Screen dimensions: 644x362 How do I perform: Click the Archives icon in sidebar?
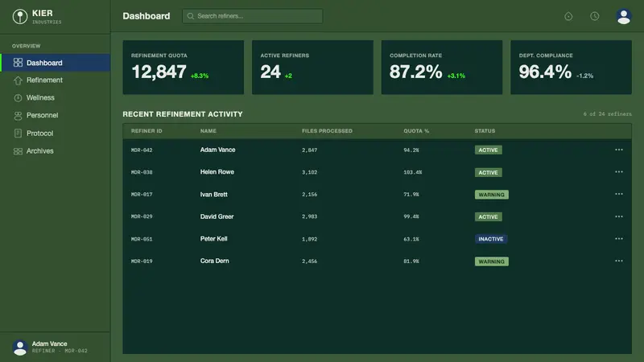point(18,151)
